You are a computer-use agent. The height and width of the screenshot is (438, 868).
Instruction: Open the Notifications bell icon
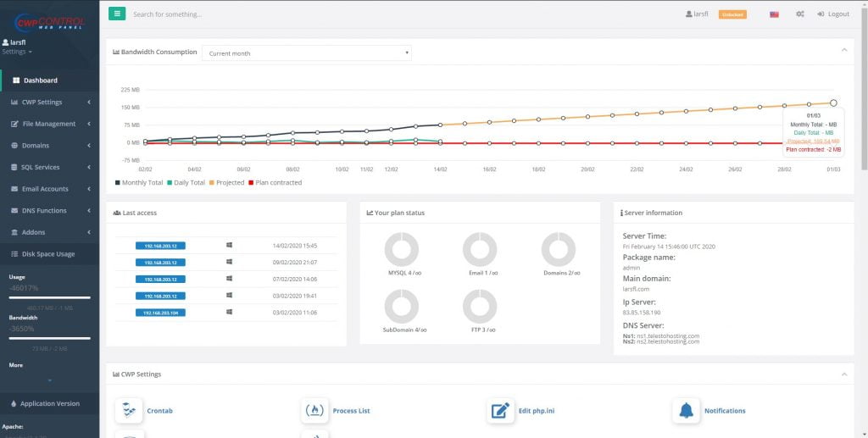click(687, 411)
